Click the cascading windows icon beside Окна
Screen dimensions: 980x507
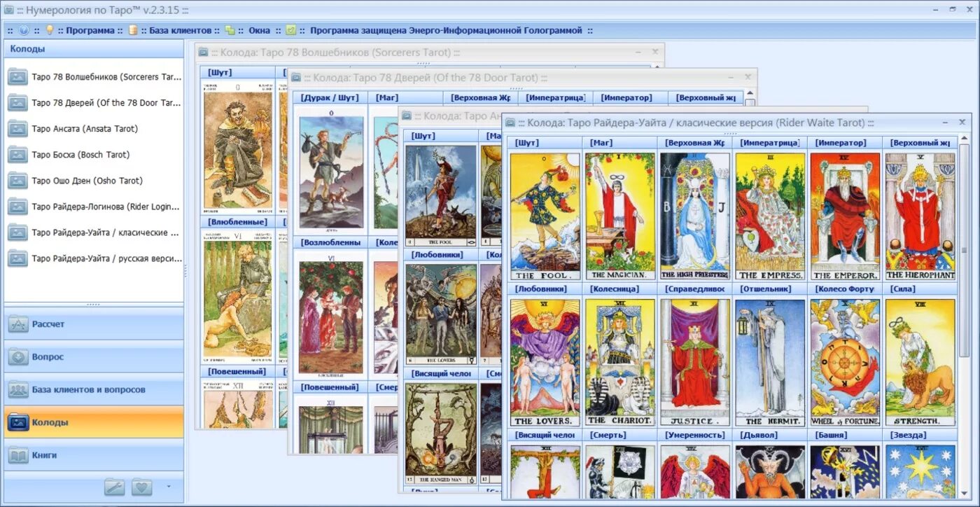point(230,30)
